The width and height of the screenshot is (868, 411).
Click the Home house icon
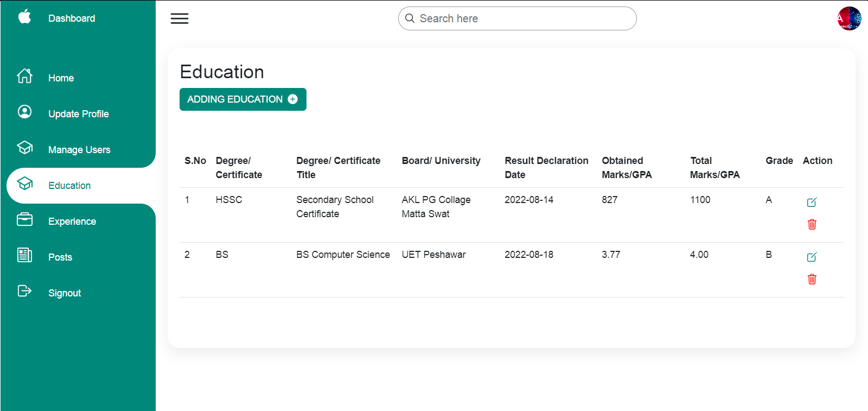(x=24, y=76)
